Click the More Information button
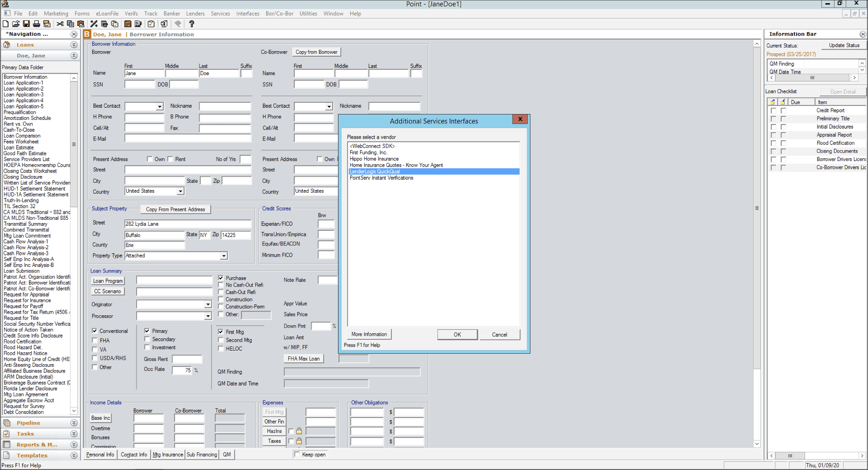 tap(369, 334)
